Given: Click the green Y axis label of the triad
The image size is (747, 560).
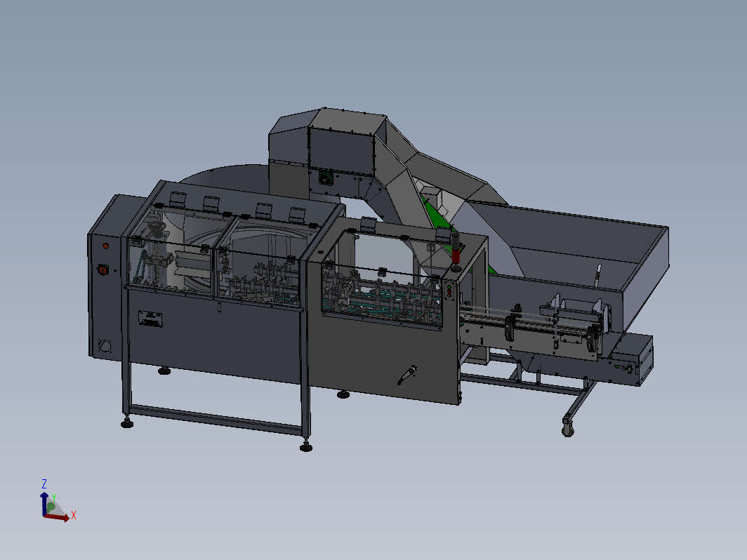Looking at the screenshot, I should coord(54,498).
